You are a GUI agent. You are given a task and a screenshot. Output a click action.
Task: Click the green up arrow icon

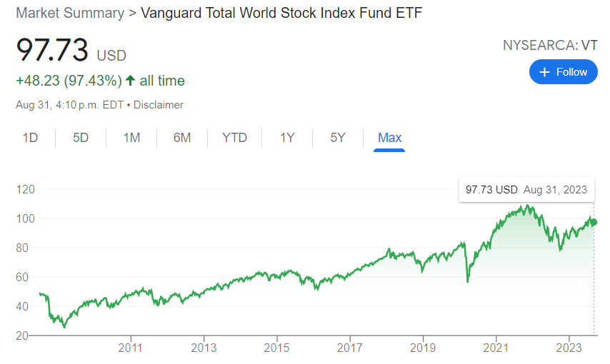pyautogui.click(x=131, y=81)
